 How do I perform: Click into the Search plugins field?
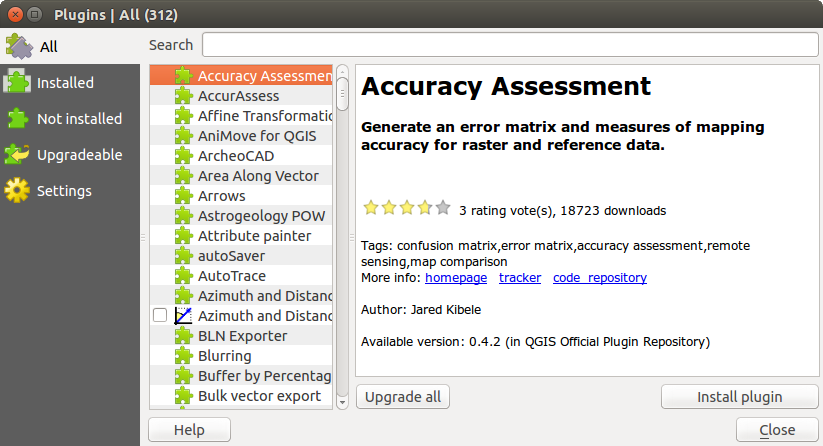tap(509, 45)
